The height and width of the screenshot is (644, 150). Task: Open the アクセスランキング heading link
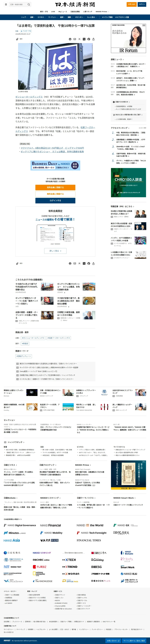(x=120, y=128)
